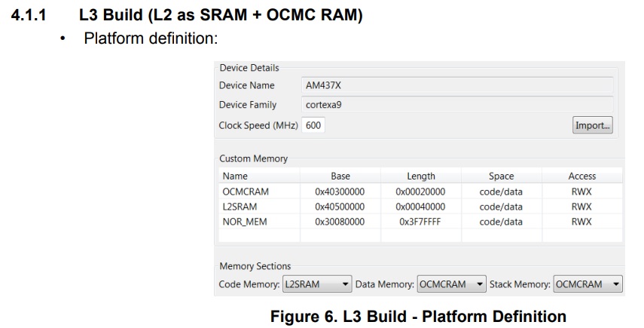The height and width of the screenshot is (328, 644).
Task: Click base address 0x40300000 cell
Action: point(340,192)
